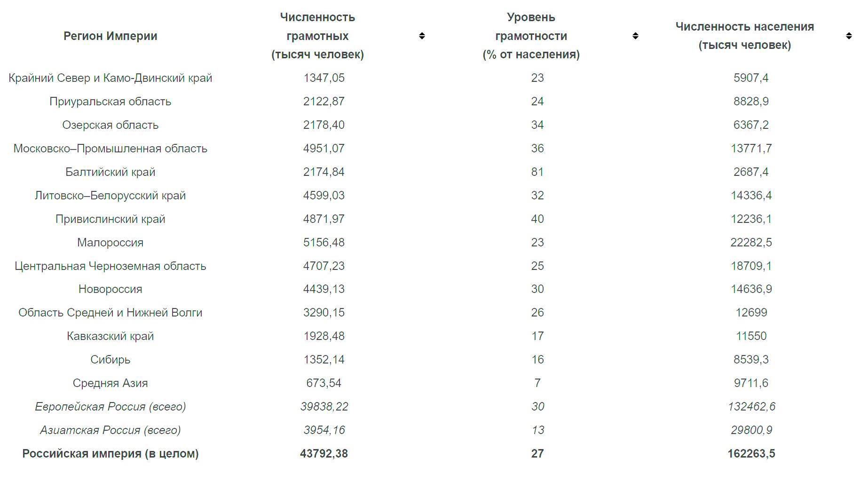Click sort arrows for population size column
Screen dimensions: 868x482
[x=849, y=36]
